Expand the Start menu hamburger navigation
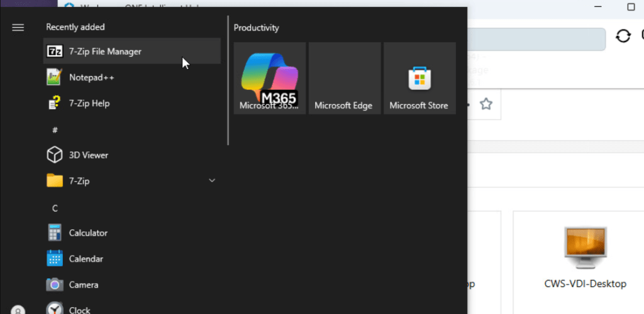The width and height of the screenshot is (644, 314). (x=18, y=27)
